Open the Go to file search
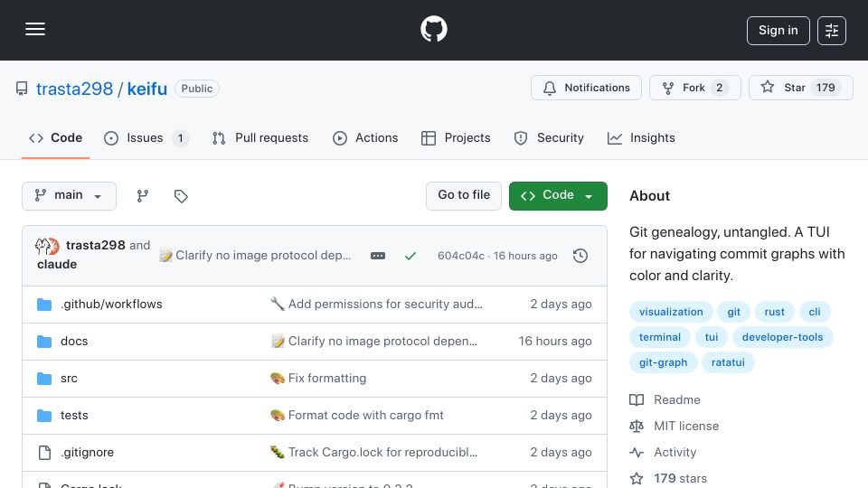868x488 pixels. 464,196
